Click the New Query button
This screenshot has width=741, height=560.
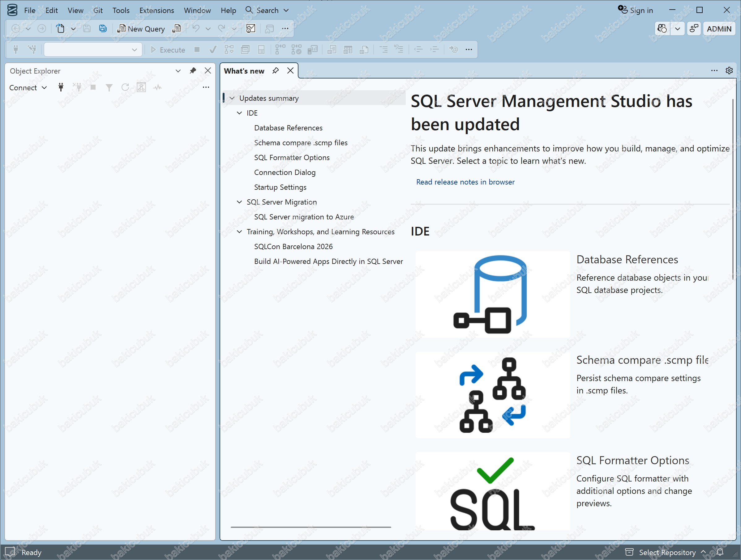[141, 29]
